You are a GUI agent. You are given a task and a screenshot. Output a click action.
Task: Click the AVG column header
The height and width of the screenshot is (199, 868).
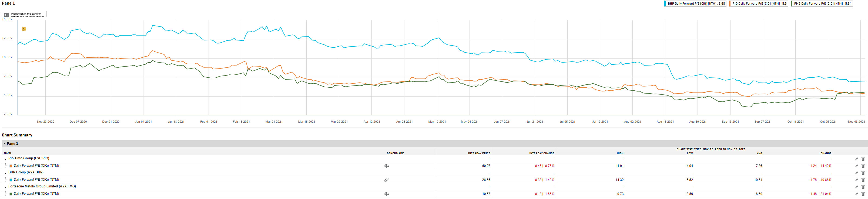[759, 153]
